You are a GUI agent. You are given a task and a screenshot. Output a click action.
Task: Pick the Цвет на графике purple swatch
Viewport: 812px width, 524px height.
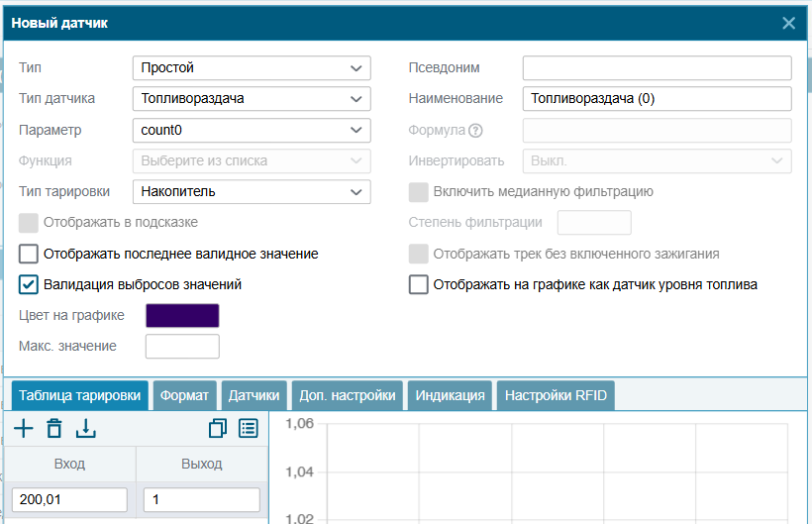(182, 316)
